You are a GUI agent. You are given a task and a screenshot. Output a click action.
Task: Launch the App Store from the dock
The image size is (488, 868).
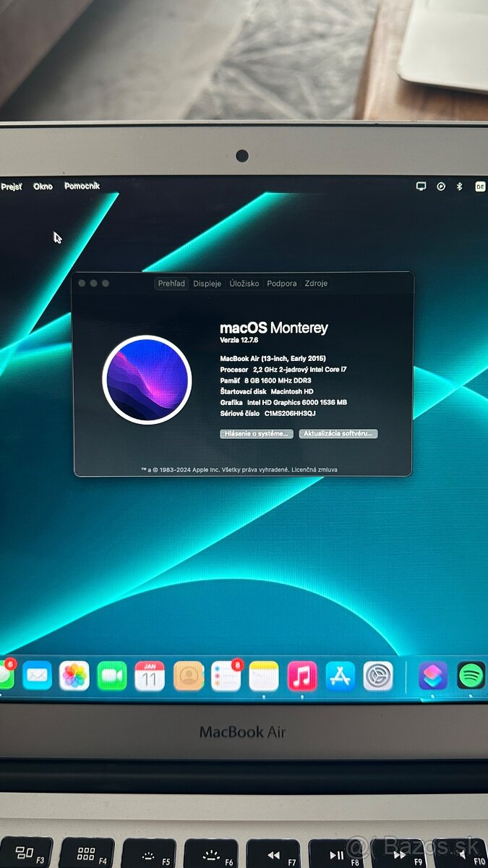click(x=340, y=676)
